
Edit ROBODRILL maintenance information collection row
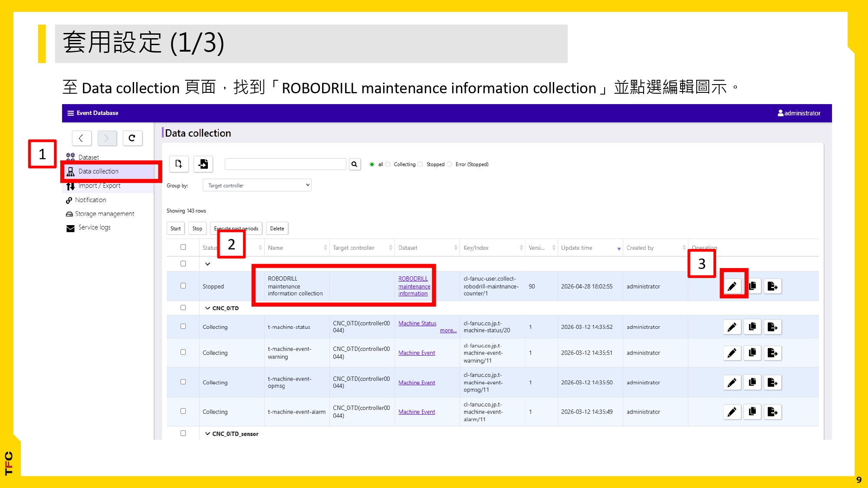point(732,286)
